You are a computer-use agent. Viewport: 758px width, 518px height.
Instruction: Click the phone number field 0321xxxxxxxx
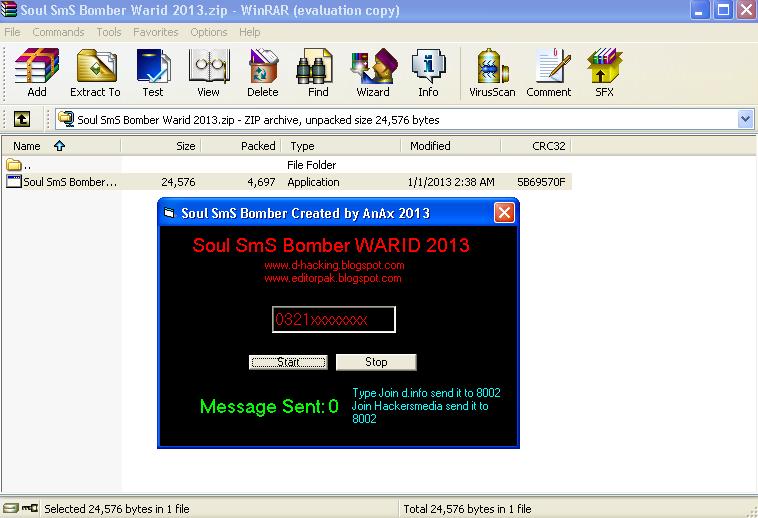[x=334, y=319]
